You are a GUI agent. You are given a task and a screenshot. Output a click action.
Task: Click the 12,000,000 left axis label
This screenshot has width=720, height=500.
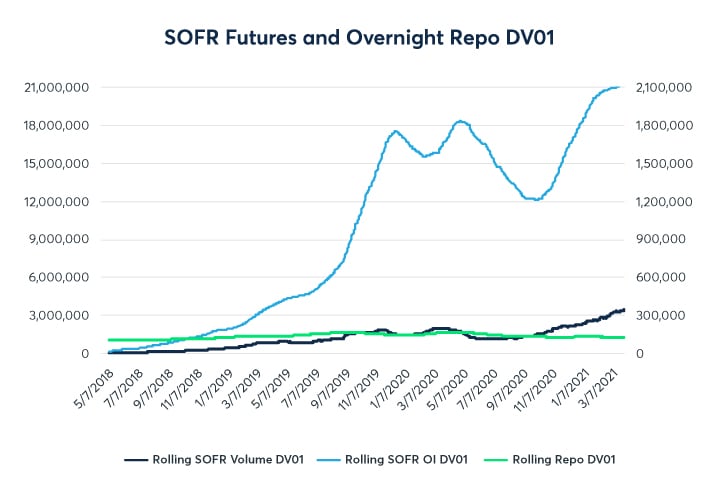point(57,201)
